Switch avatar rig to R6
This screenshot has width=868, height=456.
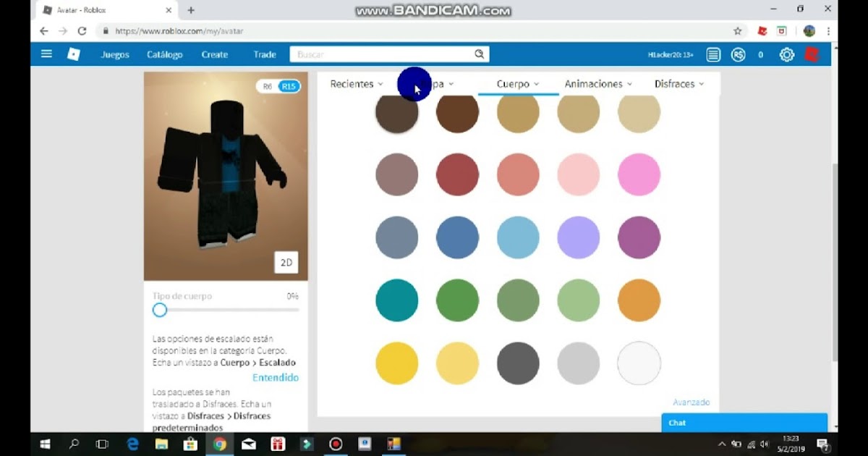[x=268, y=86]
